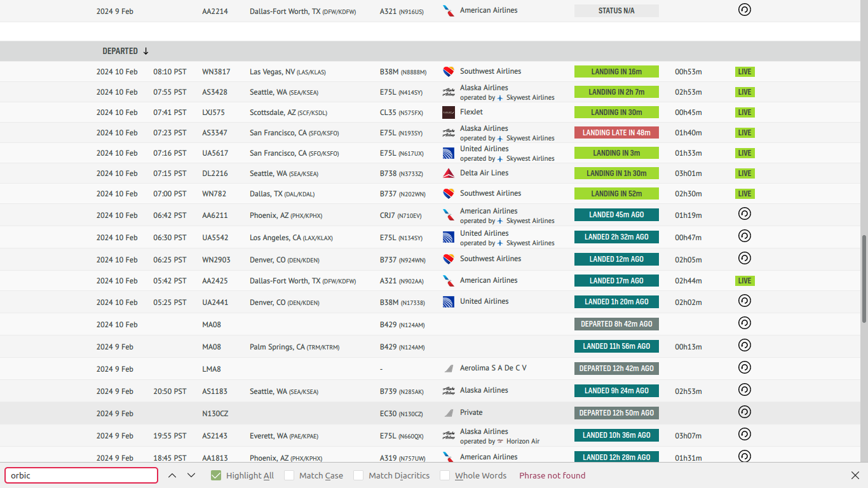Image resolution: width=868 pixels, height=488 pixels.
Task: Click Alaska Airlines logo in AS3428 row
Action: tap(449, 92)
